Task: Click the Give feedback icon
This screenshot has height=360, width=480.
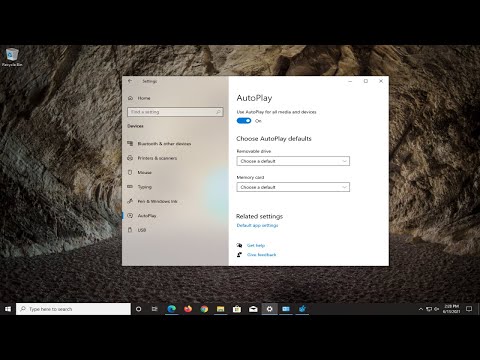Action: click(239, 255)
